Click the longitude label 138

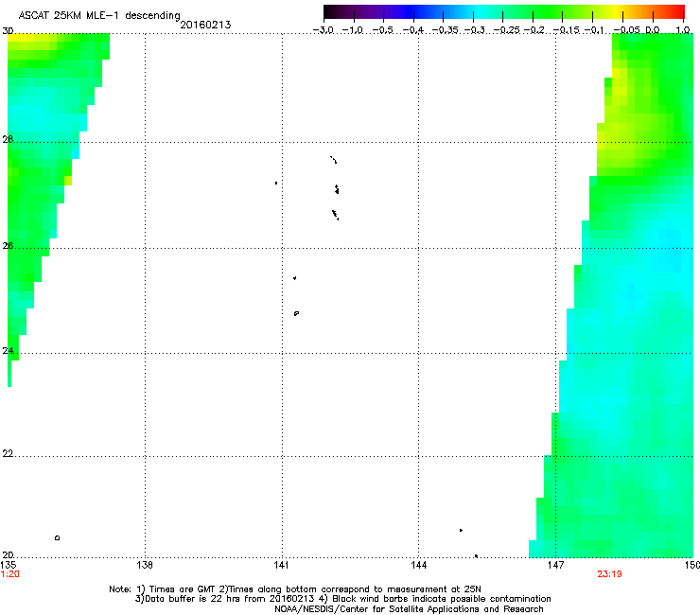[x=145, y=565]
